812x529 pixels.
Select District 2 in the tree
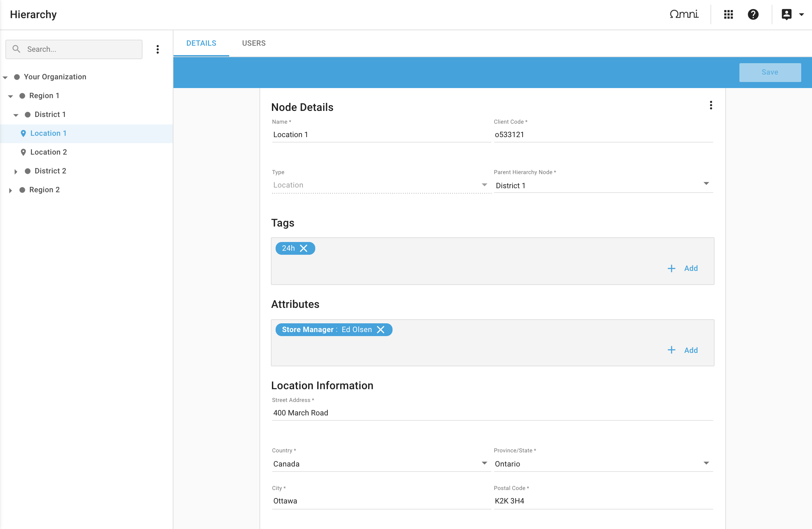click(x=50, y=171)
